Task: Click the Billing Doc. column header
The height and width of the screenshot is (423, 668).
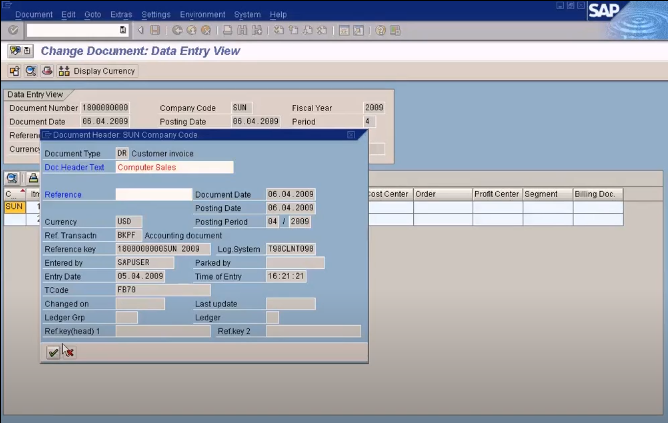Action: 598,194
